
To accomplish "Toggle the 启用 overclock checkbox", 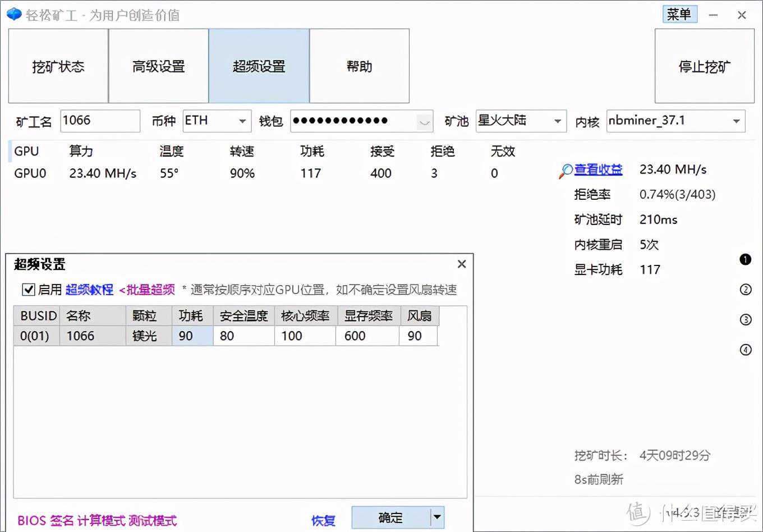I will click(28, 290).
